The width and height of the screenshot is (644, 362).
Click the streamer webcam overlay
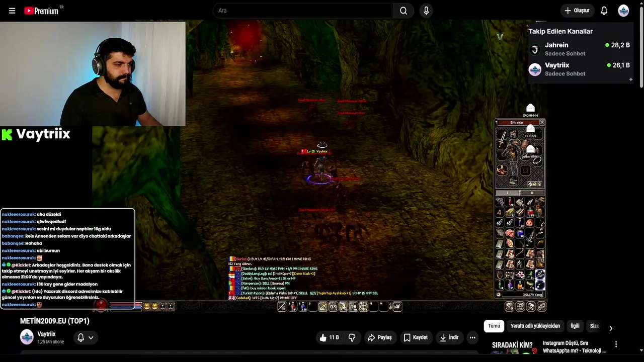(93, 73)
